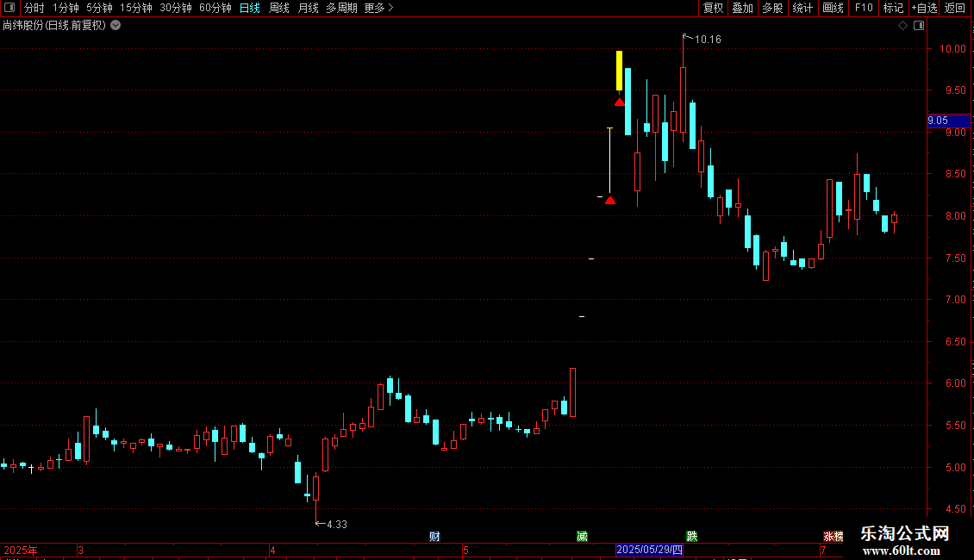Select the 5分钟 period tab
974x560 pixels.
click(99, 8)
